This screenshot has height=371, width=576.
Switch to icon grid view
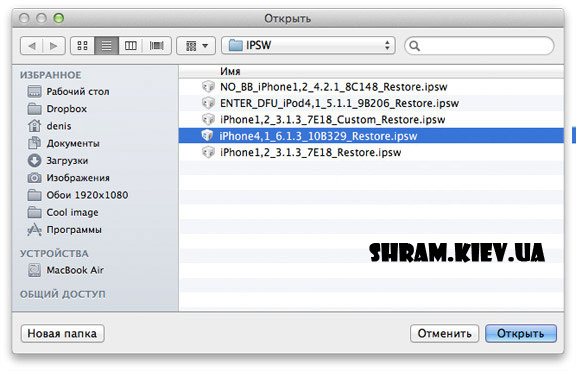(83, 46)
